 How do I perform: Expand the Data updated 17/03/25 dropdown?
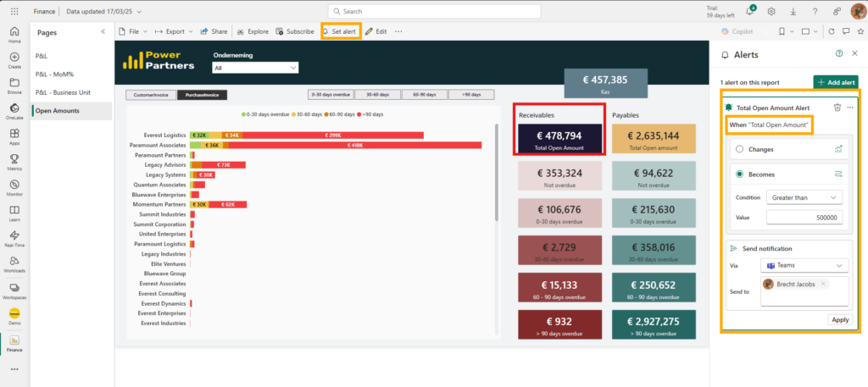point(103,11)
